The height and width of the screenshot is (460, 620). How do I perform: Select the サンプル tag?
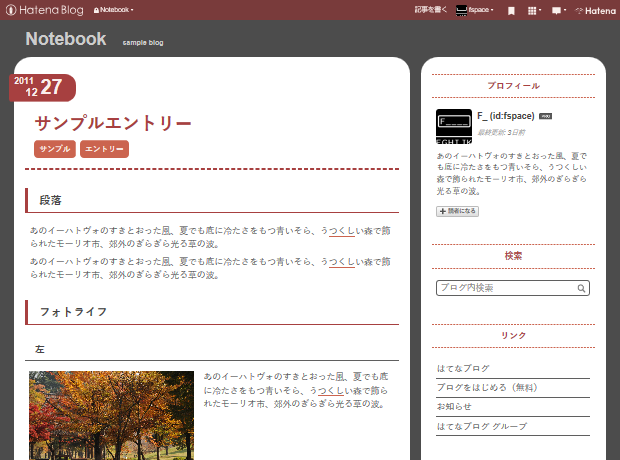(x=55, y=149)
